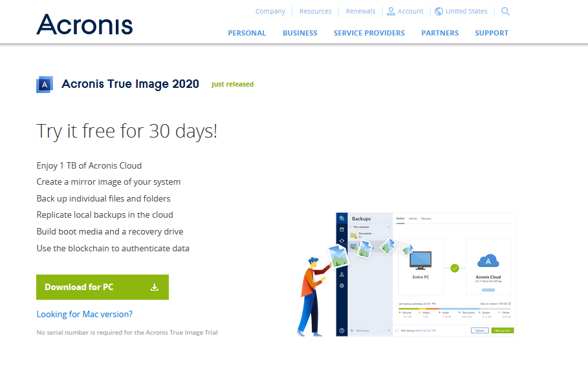The width and height of the screenshot is (588, 365).
Task: Go to Account page
Action: click(410, 11)
